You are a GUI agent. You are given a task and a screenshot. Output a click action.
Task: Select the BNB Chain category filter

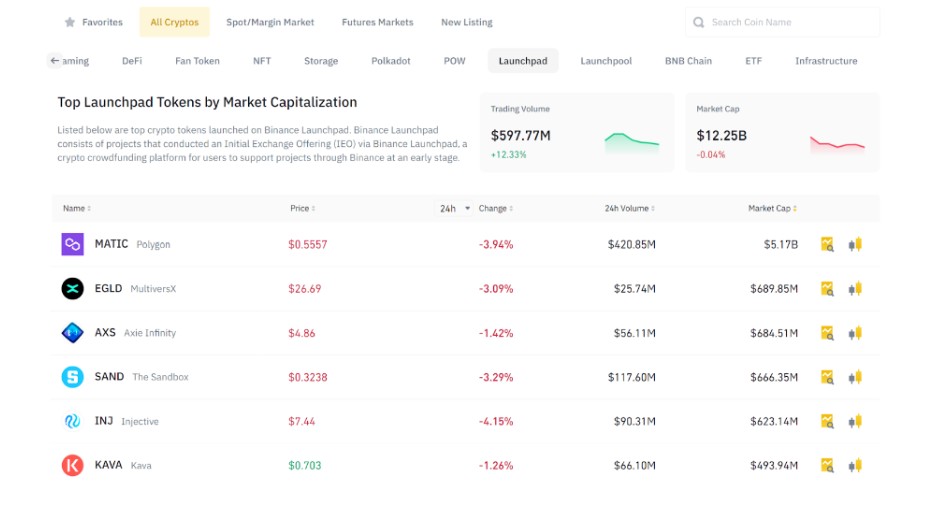(x=688, y=61)
